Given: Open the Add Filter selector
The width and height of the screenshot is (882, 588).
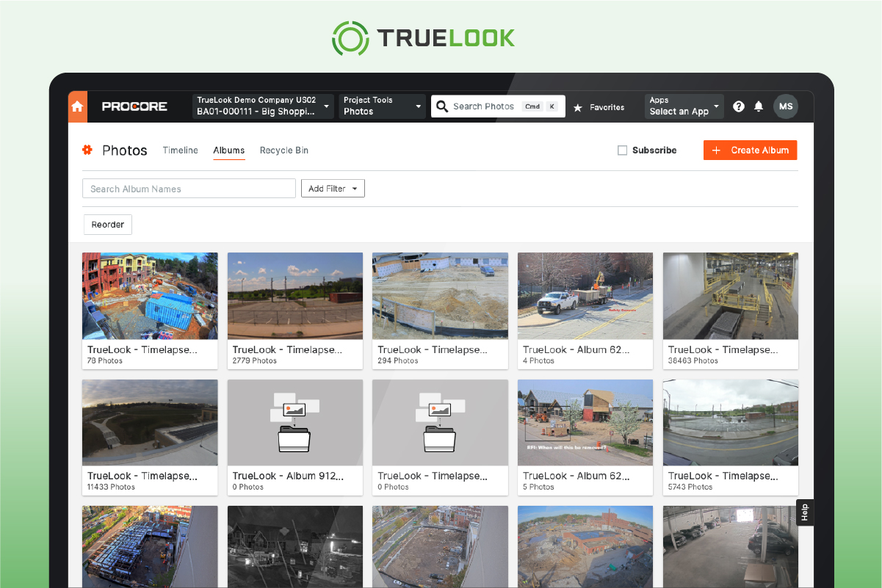Looking at the screenshot, I should [333, 188].
